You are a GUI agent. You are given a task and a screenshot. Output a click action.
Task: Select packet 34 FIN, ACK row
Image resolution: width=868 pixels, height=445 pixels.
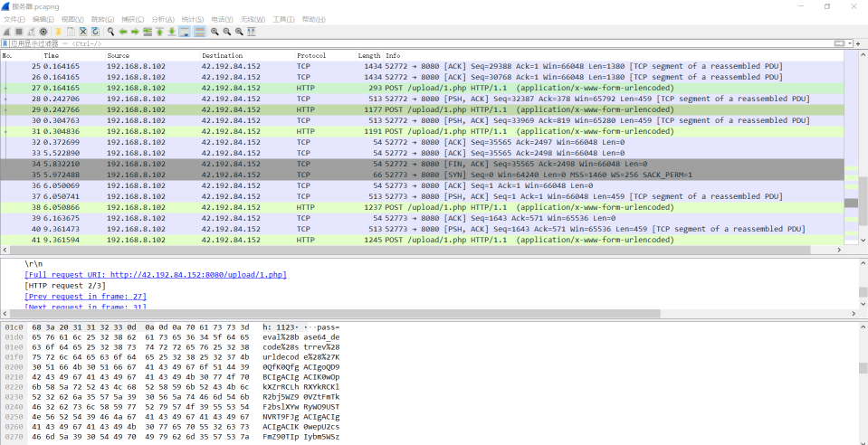click(x=423, y=164)
